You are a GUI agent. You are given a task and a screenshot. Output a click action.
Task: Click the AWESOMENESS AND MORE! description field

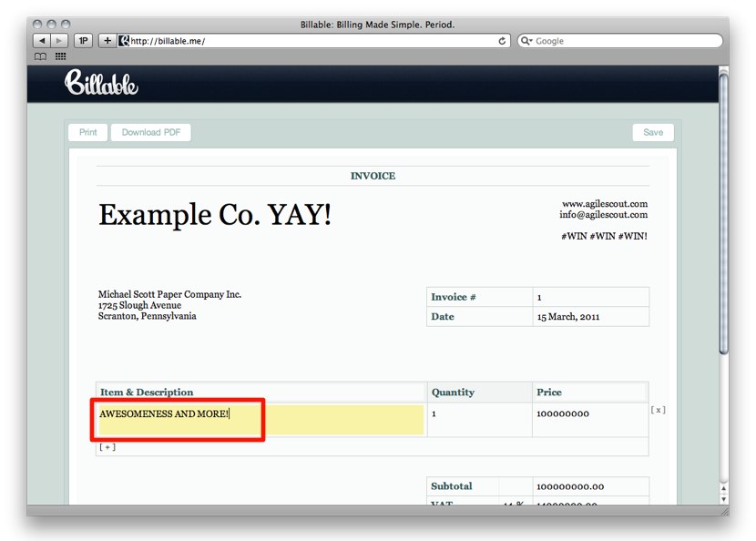click(x=261, y=420)
